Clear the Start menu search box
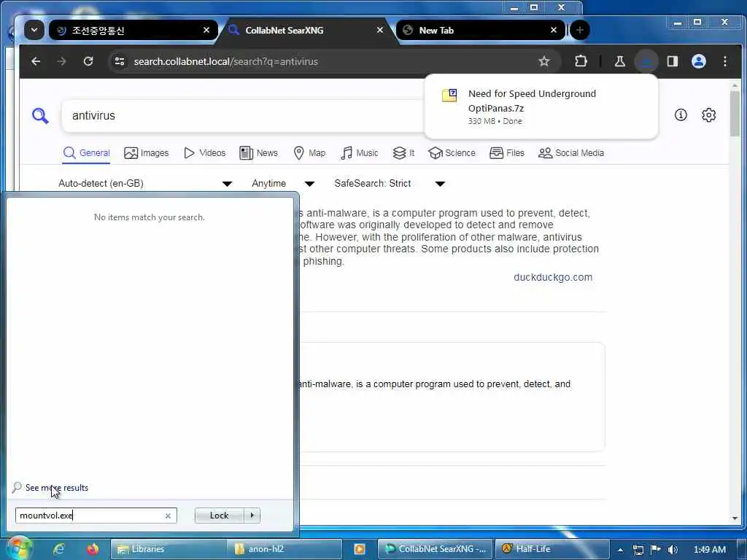Viewport: 747px width, 560px height. pos(168,516)
